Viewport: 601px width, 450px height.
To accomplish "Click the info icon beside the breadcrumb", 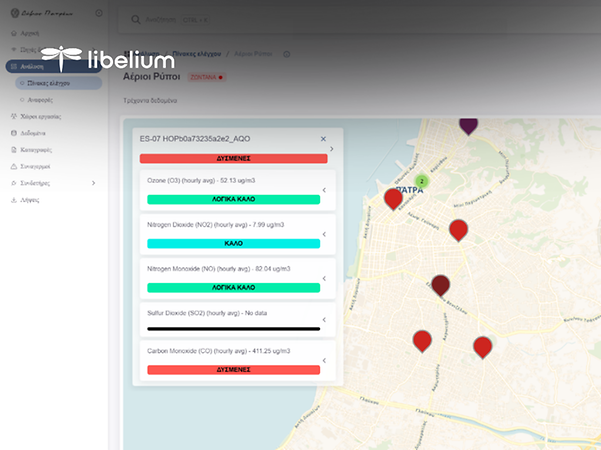I will tap(286, 54).
